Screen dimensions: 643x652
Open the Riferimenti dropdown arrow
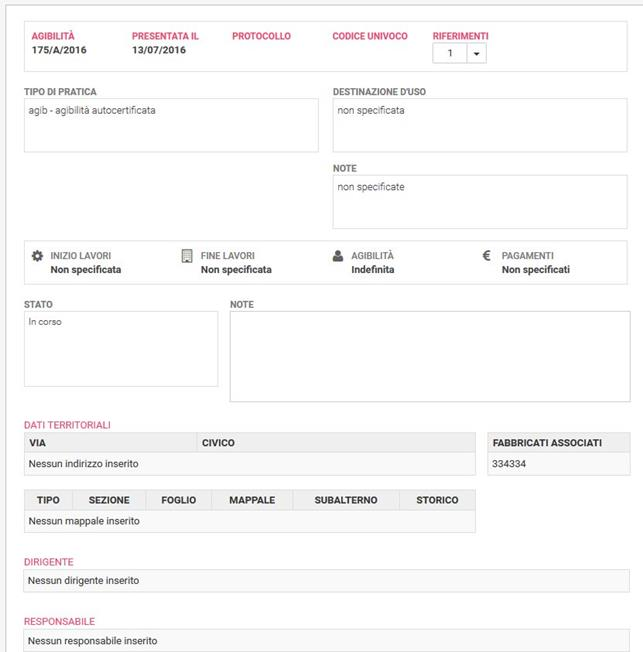coord(477,53)
